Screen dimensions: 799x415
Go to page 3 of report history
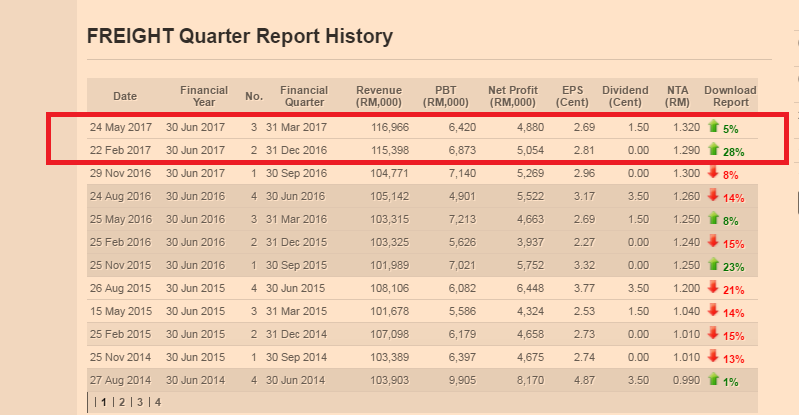(x=140, y=402)
